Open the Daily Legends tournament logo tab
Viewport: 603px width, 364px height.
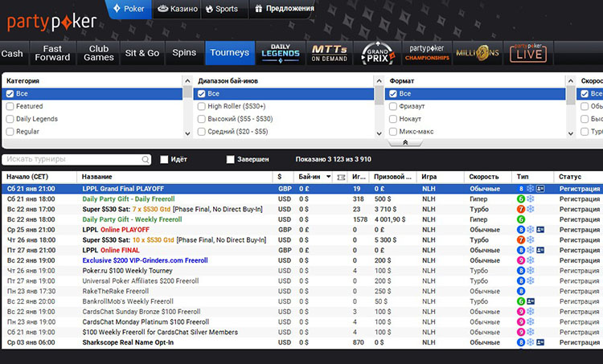pyautogui.click(x=281, y=53)
